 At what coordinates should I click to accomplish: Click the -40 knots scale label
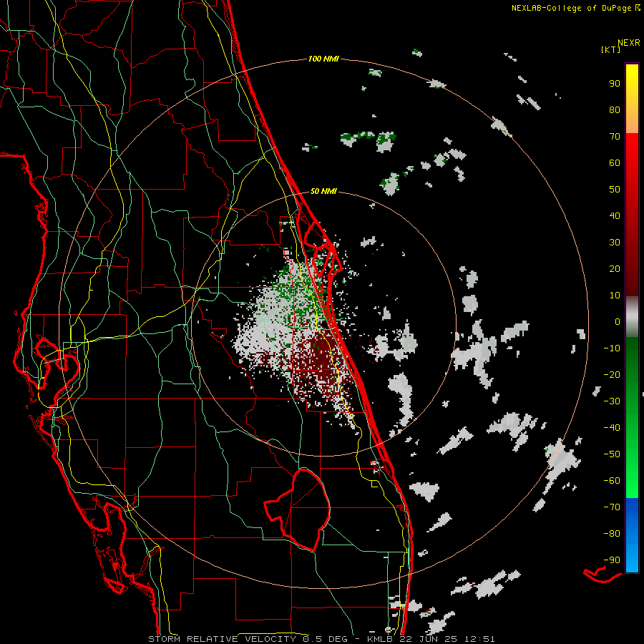[x=612, y=428]
